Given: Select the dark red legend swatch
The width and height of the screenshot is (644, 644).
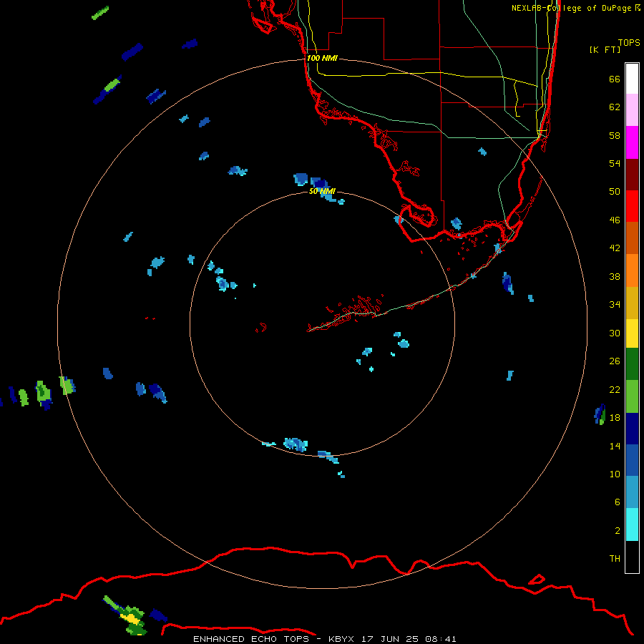Looking at the screenshot, I should tap(632, 174).
